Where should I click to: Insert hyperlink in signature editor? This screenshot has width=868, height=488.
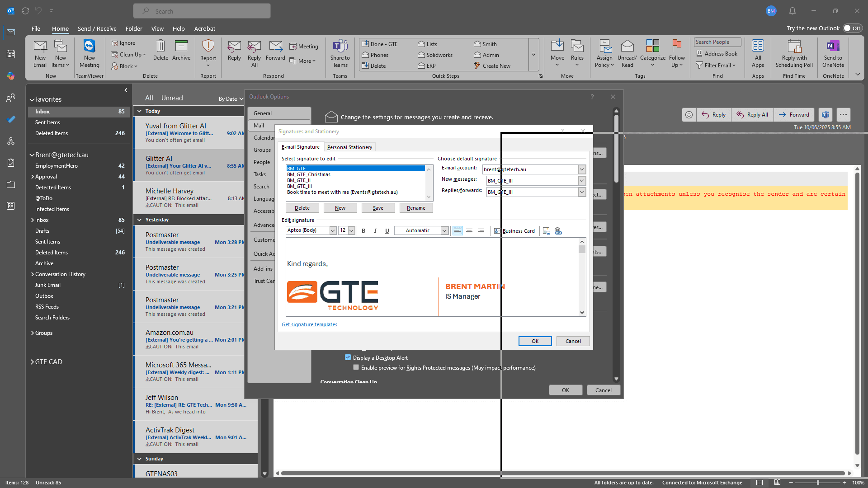click(x=558, y=231)
